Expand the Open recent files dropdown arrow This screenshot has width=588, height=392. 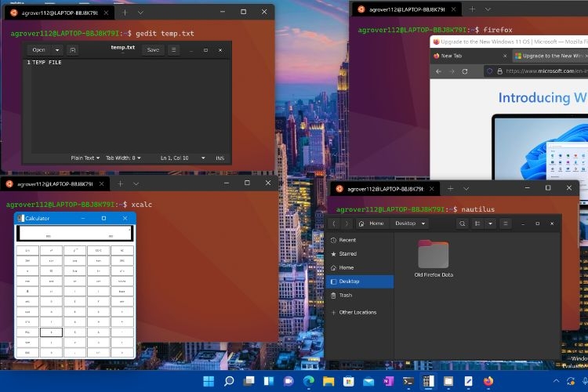[x=55, y=49]
